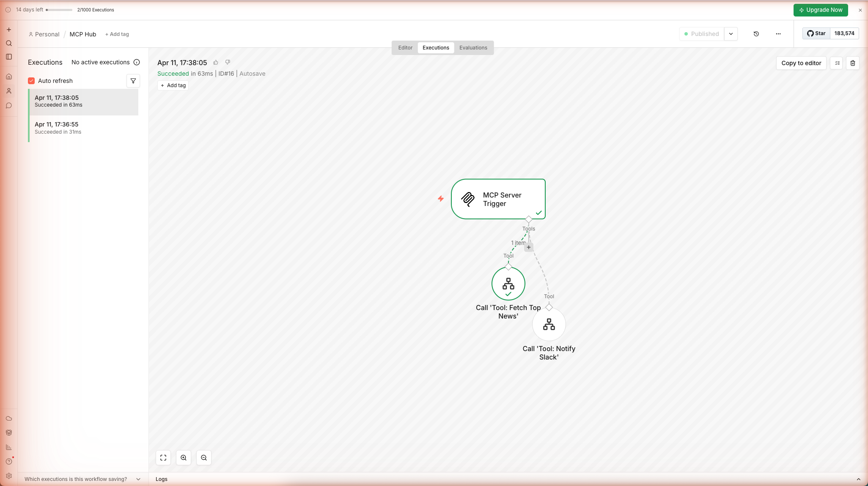Switch to the Editor tab
Viewport: 868px width, 486px height.
(x=405, y=48)
